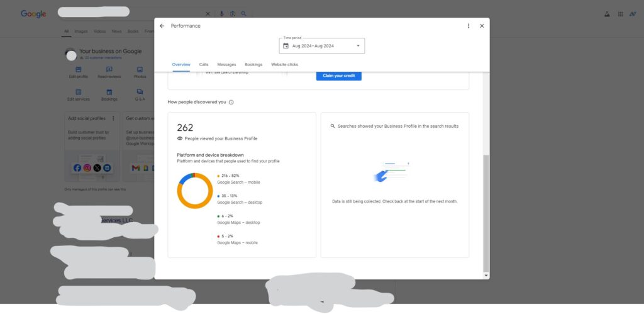The image size is (644, 314).
Task: Click info icon beside How people discovered you
Action: pos(231,103)
